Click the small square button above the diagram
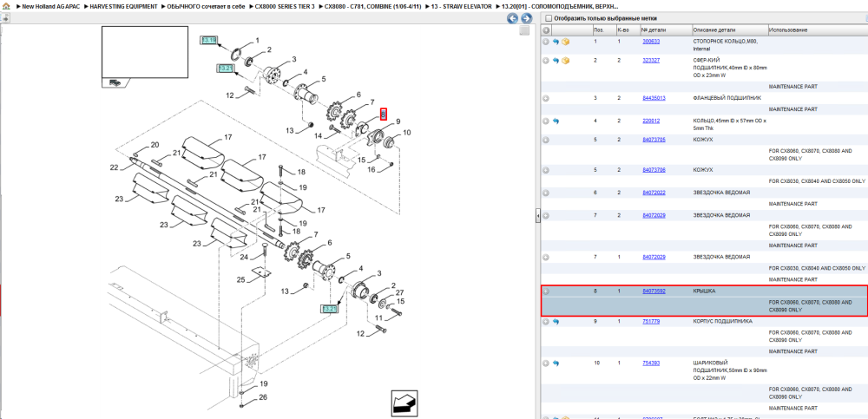Screen dimensions: 868x419 point(523,31)
